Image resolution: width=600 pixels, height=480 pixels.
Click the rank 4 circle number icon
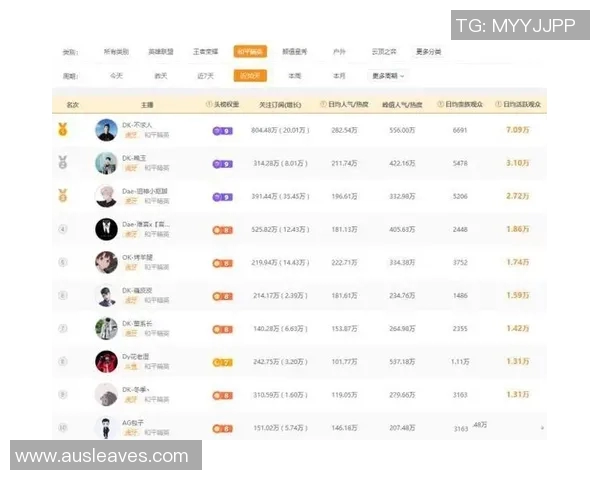[x=63, y=229]
